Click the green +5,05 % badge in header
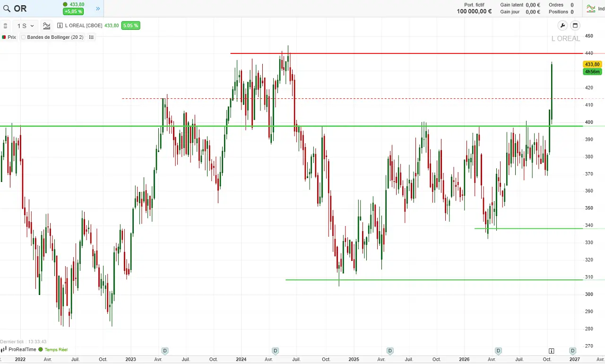This screenshot has width=605, height=364. pos(73,11)
